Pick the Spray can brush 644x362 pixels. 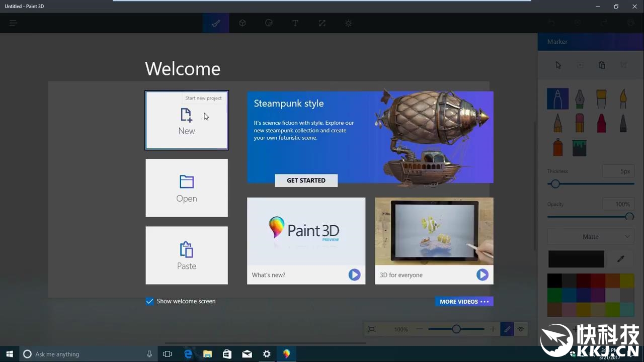pos(557,148)
